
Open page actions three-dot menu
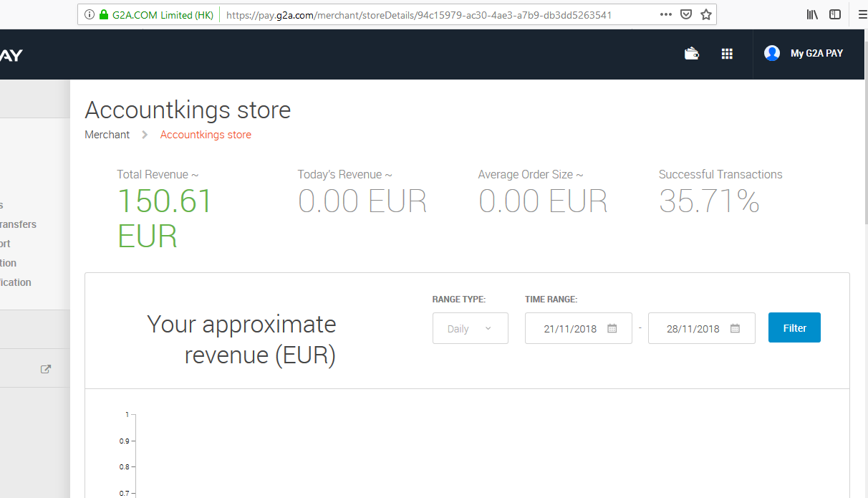click(666, 14)
